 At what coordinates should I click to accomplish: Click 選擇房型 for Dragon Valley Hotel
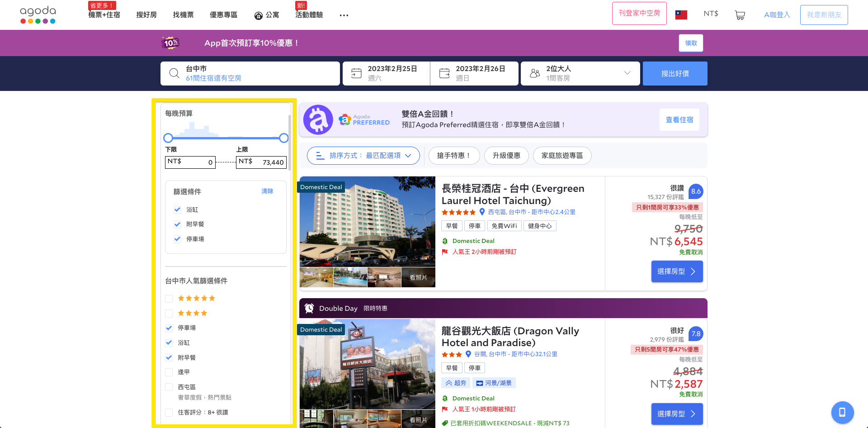tap(677, 414)
